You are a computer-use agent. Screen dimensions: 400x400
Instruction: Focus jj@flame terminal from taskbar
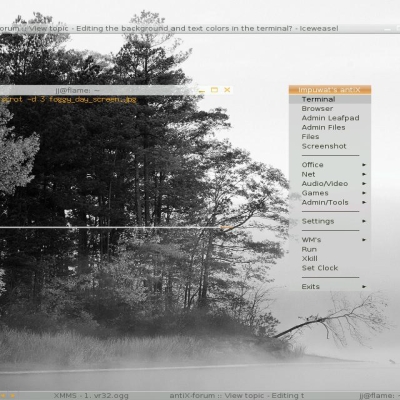[379, 396]
